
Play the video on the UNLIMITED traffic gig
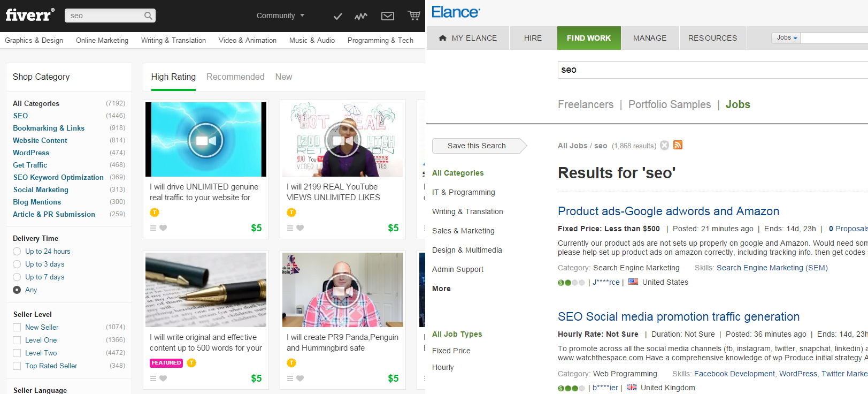click(x=206, y=140)
